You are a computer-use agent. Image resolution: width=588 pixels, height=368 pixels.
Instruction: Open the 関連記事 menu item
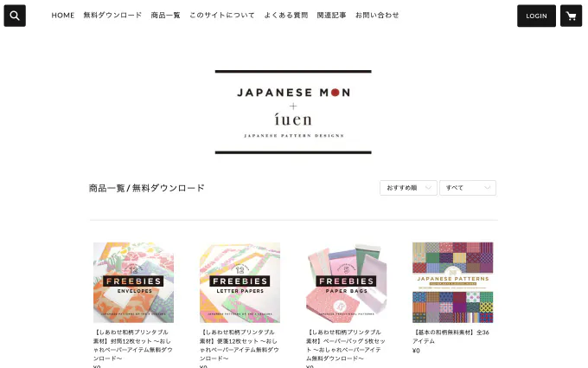click(331, 16)
